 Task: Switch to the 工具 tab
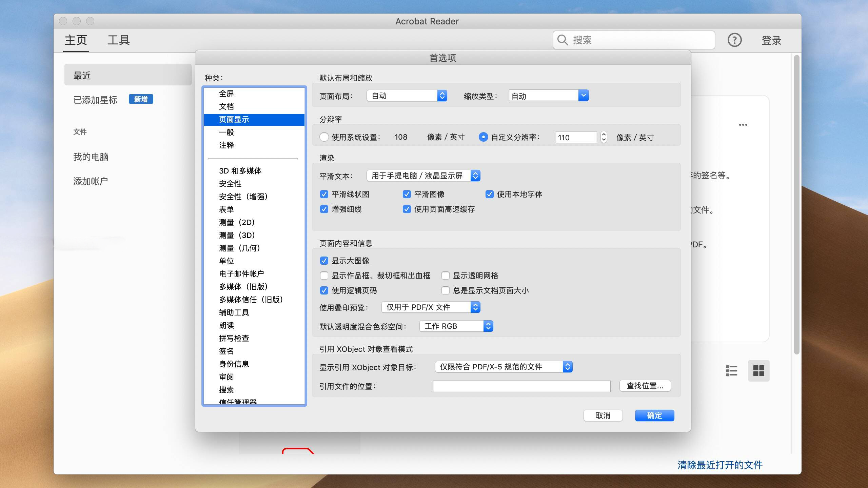click(x=118, y=40)
